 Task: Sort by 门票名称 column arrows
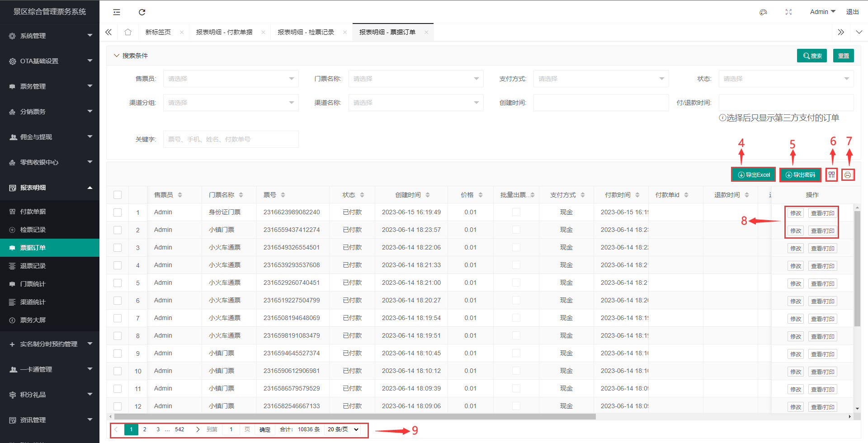(x=241, y=195)
